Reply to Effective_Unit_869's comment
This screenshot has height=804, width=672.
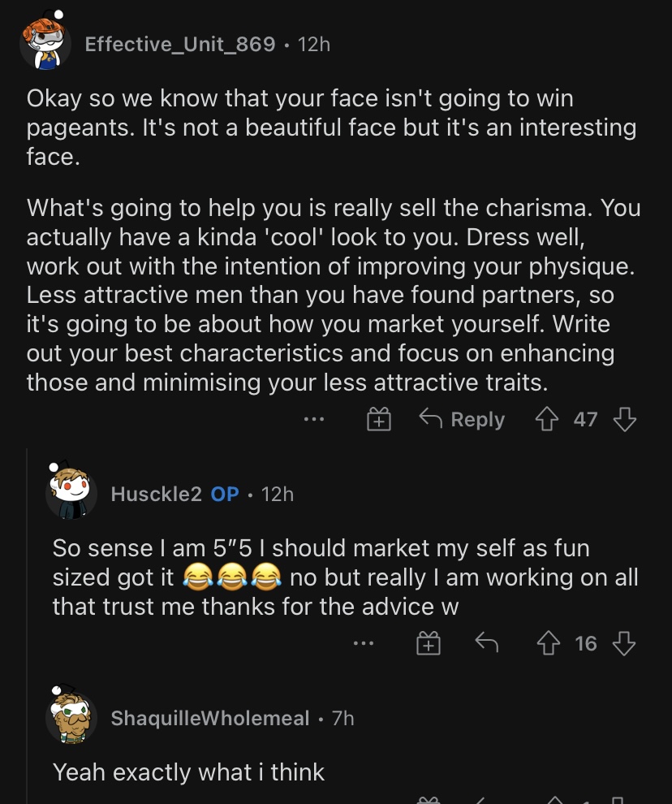click(462, 419)
